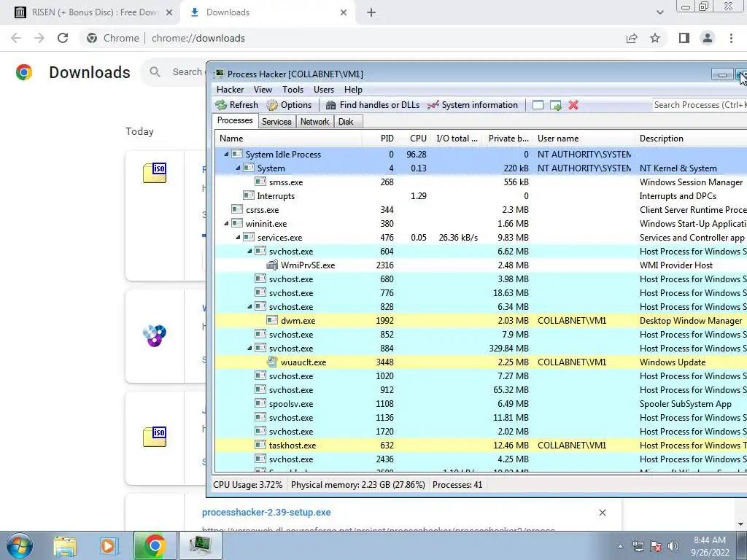Click the find window toolbar icon

(538, 105)
